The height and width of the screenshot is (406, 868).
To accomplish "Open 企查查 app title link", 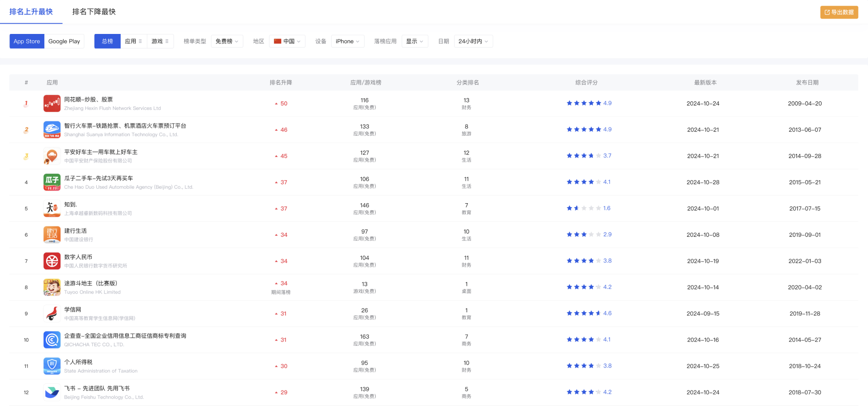I will [125, 336].
